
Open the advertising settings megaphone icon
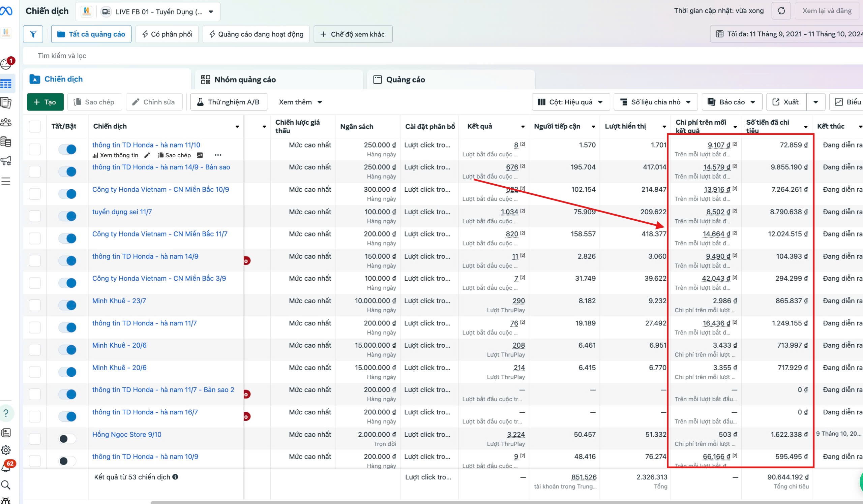point(6,161)
